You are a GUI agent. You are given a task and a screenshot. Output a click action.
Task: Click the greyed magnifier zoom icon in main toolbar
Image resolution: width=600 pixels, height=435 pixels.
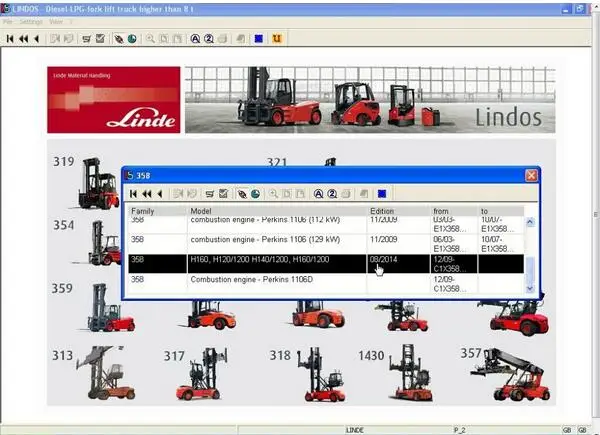tap(150, 39)
